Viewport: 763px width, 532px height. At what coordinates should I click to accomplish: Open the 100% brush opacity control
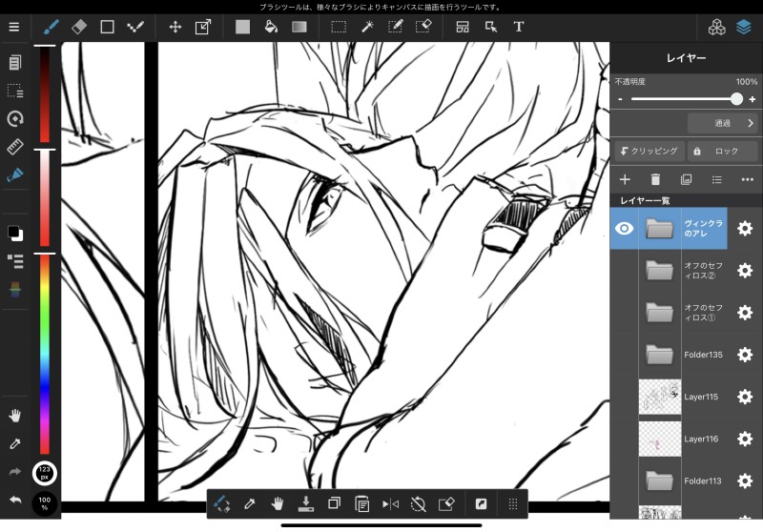(x=44, y=503)
